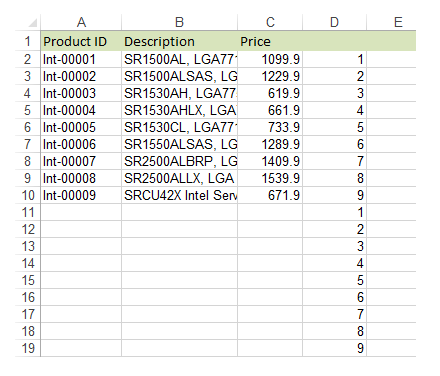The width and height of the screenshot is (440, 376).
Task: Click the SR2500ALBRP description cell
Action: point(179,161)
